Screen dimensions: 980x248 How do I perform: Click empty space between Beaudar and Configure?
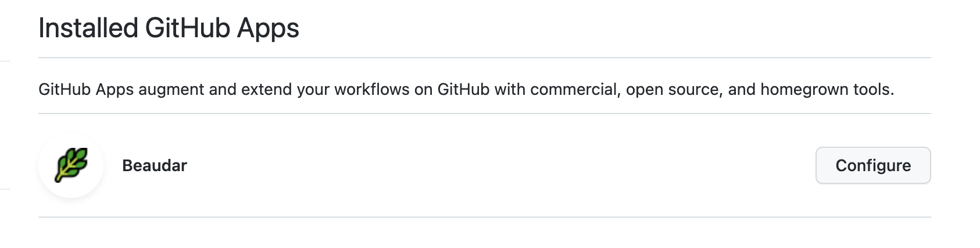coord(500,166)
